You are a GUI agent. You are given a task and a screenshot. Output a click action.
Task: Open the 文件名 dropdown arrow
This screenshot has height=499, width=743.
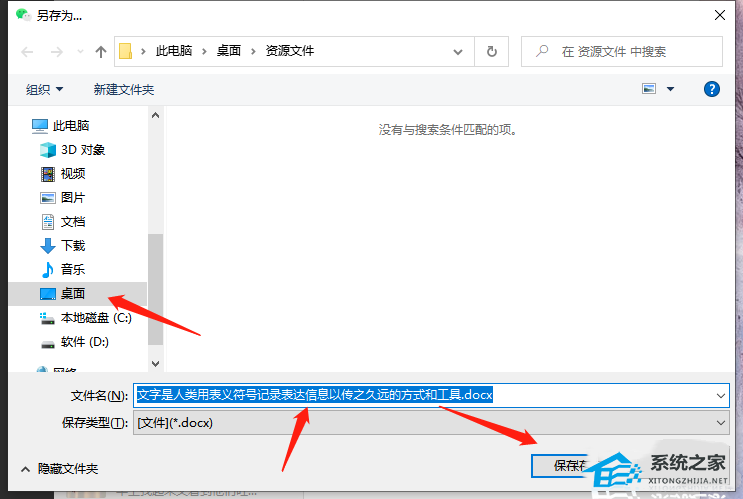point(721,395)
